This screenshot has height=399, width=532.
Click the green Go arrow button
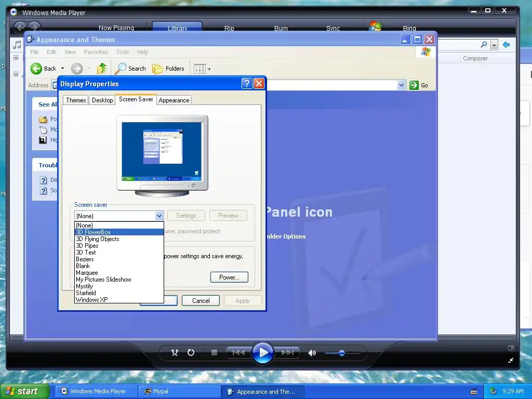tap(414, 85)
